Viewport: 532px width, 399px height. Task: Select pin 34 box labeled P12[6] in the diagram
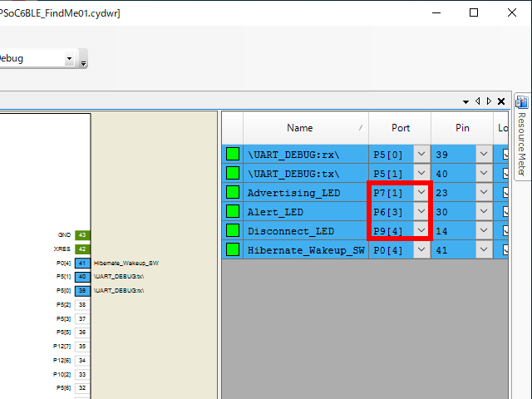(82, 360)
